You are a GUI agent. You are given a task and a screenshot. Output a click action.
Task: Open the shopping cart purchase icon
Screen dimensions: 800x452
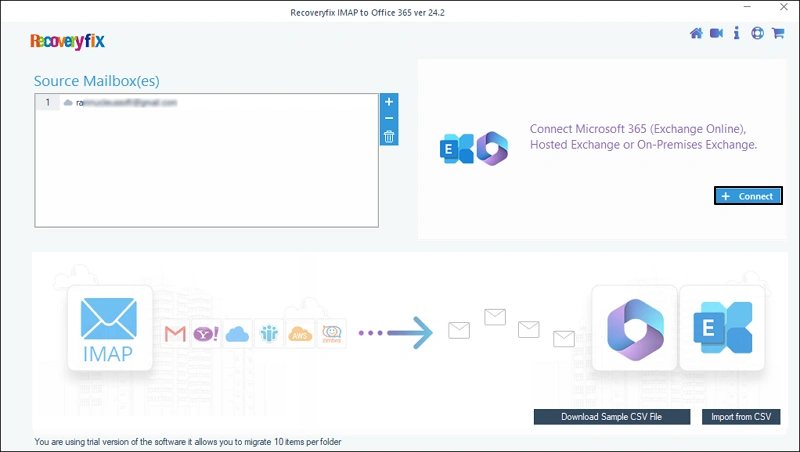(778, 33)
